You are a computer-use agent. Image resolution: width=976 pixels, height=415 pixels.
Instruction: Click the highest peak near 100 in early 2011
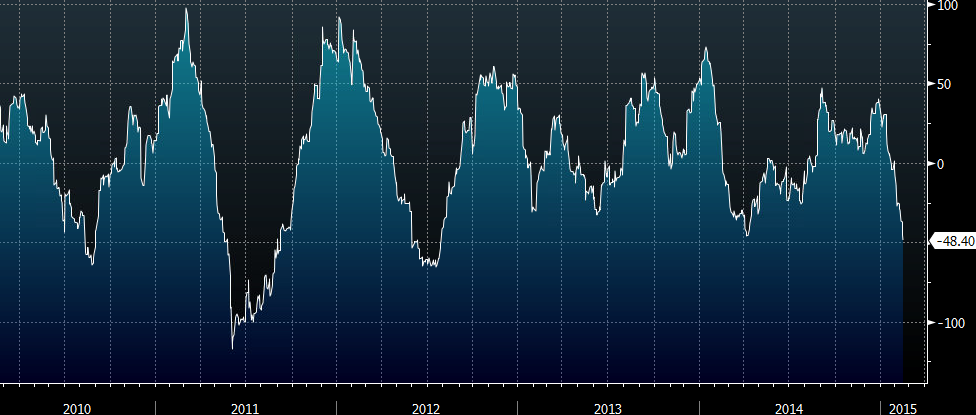pos(186,9)
